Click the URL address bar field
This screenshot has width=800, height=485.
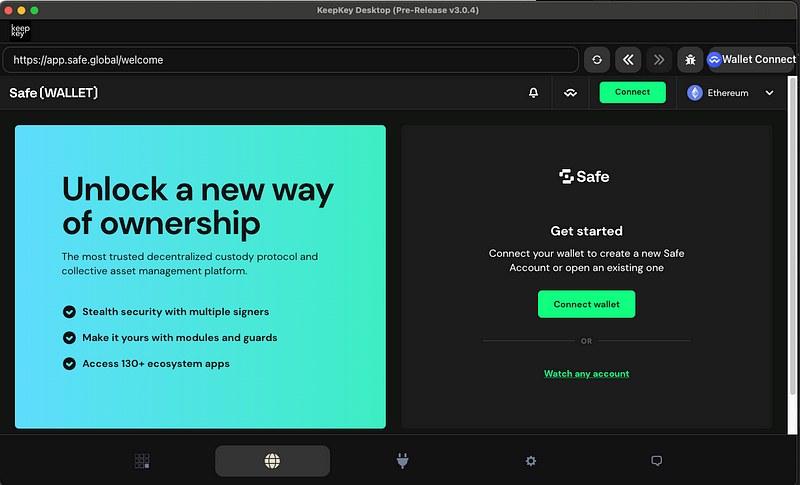[x=291, y=60]
